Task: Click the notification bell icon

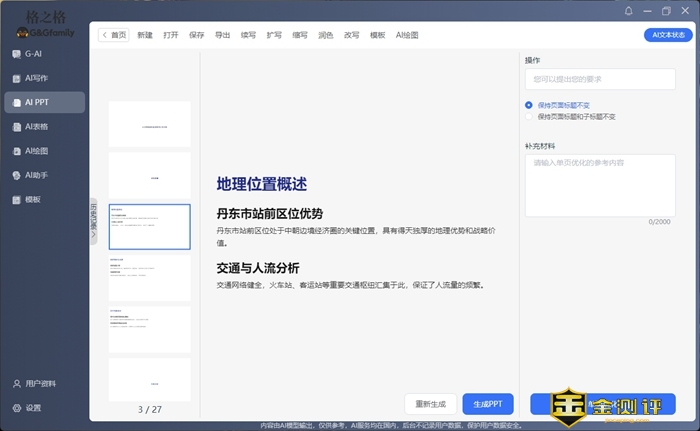Action: click(629, 11)
